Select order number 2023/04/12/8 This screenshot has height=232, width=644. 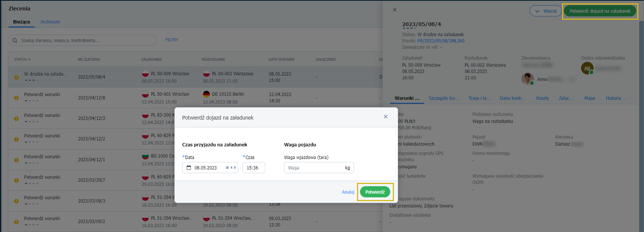[x=91, y=98]
